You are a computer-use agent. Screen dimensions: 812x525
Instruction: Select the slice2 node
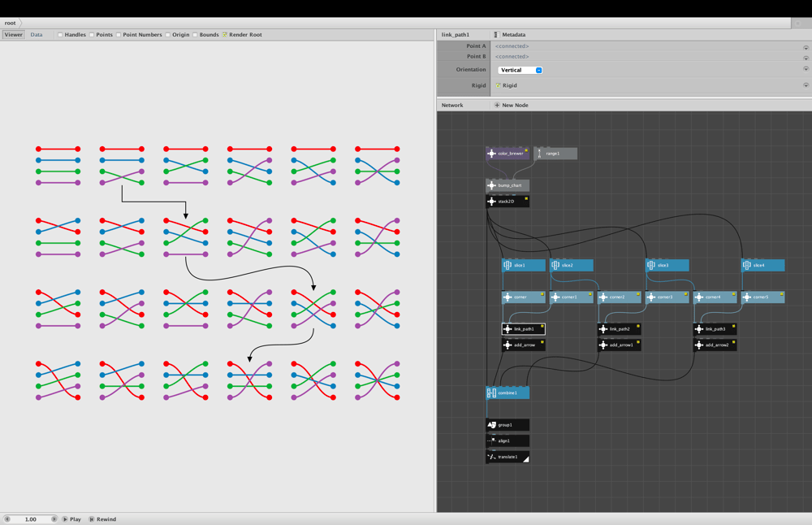[571, 265]
